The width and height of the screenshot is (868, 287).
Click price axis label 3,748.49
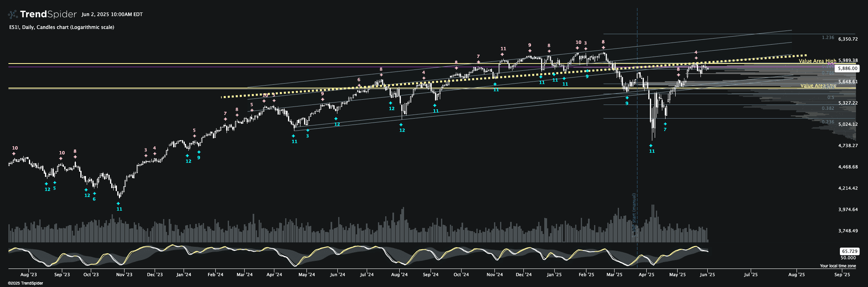pos(848,231)
